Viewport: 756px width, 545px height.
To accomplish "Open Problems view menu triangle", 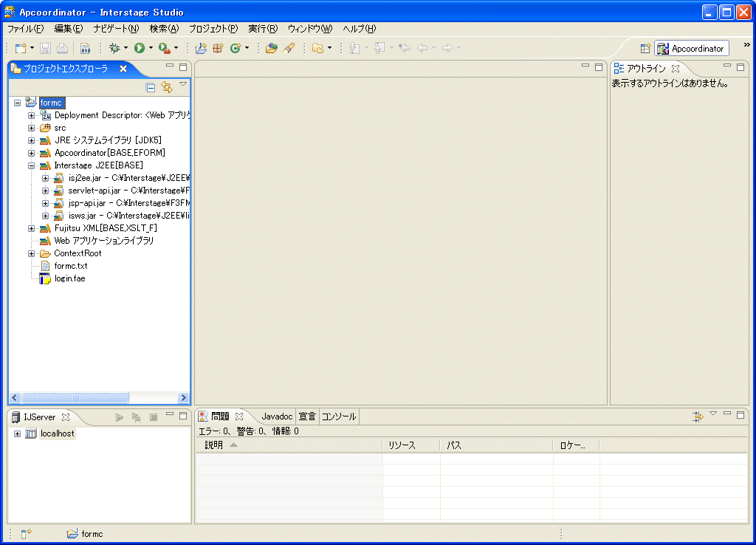I will (x=713, y=414).
